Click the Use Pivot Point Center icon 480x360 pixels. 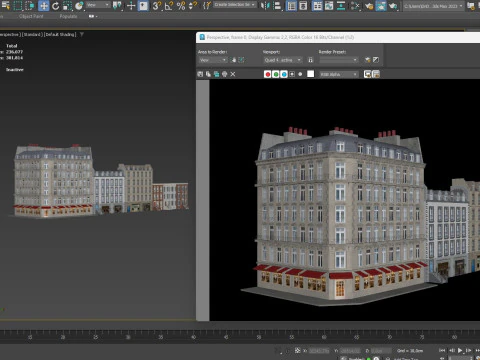[x=117, y=5]
